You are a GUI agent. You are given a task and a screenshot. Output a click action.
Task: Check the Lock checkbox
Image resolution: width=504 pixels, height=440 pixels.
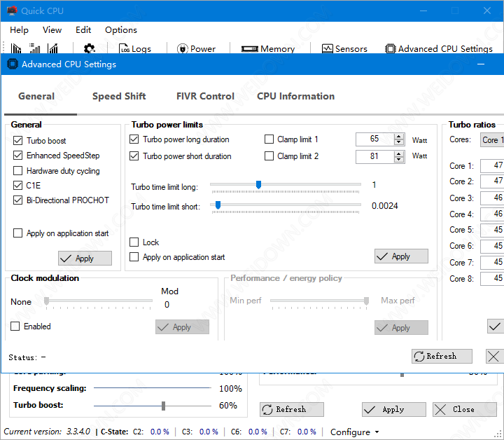tap(134, 242)
